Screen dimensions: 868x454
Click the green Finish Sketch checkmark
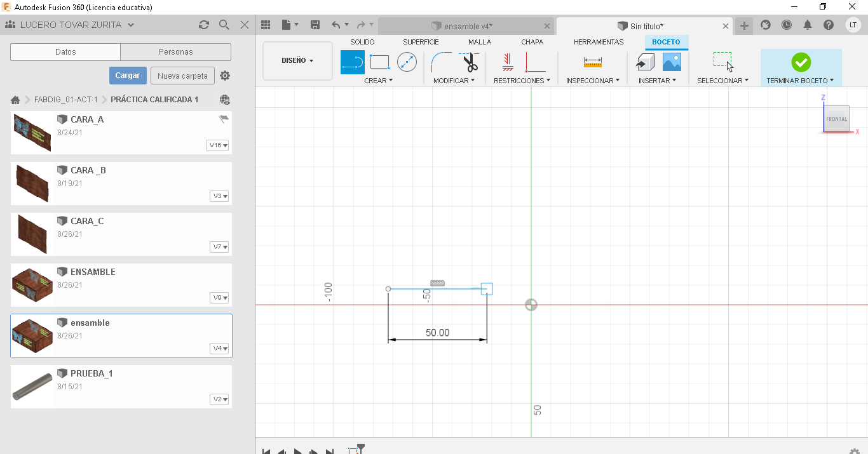coord(801,62)
